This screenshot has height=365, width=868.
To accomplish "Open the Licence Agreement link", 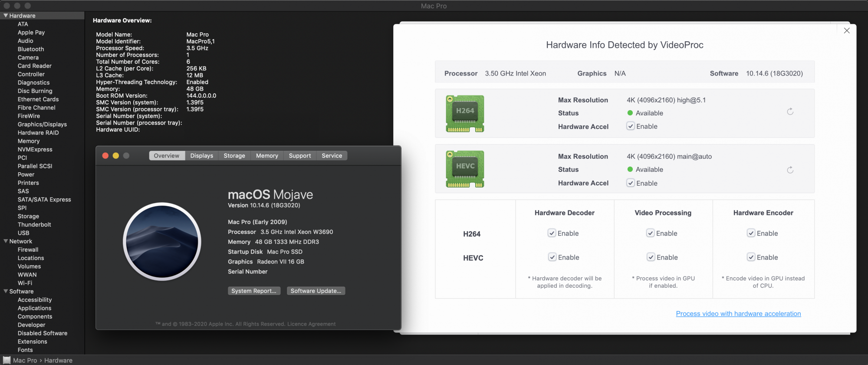I will (311, 324).
